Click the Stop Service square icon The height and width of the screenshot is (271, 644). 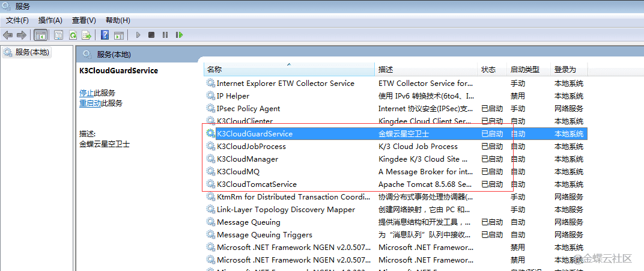click(x=151, y=35)
